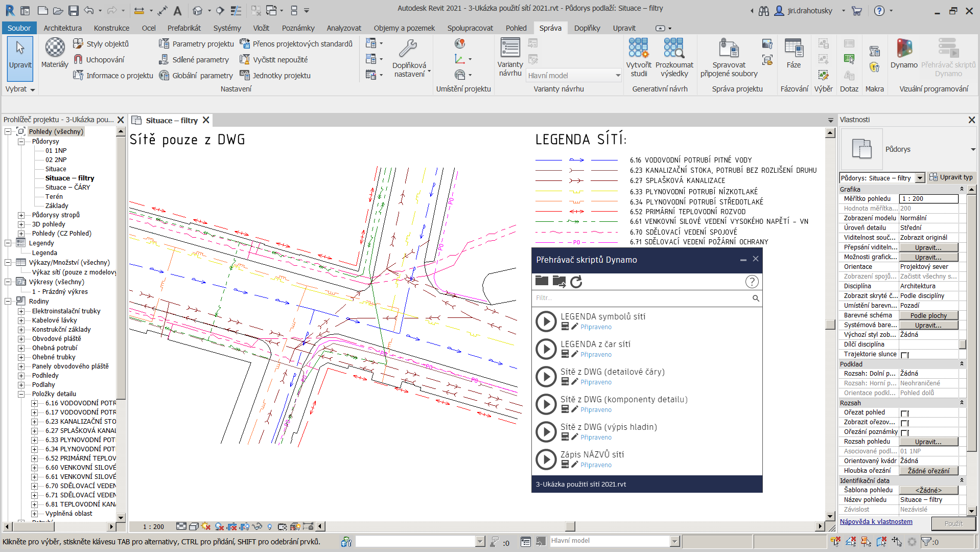Run the LEGENDA symbolů sítí script
The height and width of the screenshot is (552, 980).
click(x=546, y=321)
